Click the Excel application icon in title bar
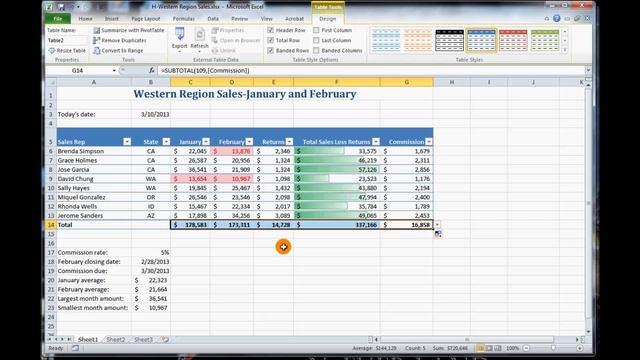Screen dimensions: 640x360 [49, 7]
